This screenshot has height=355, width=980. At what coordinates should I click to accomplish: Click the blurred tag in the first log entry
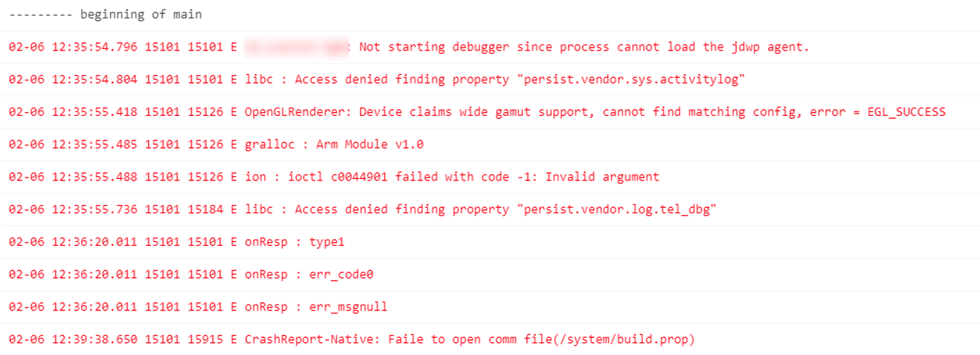pos(297,47)
